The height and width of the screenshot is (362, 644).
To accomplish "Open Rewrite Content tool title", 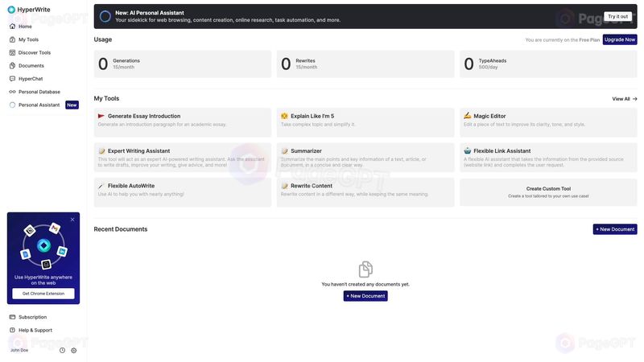I will pyautogui.click(x=312, y=186).
